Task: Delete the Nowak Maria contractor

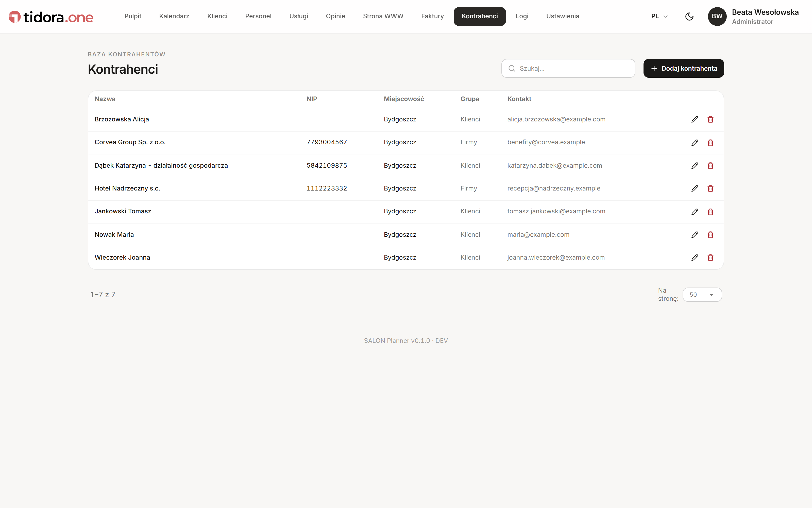Action: (x=710, y=234)
